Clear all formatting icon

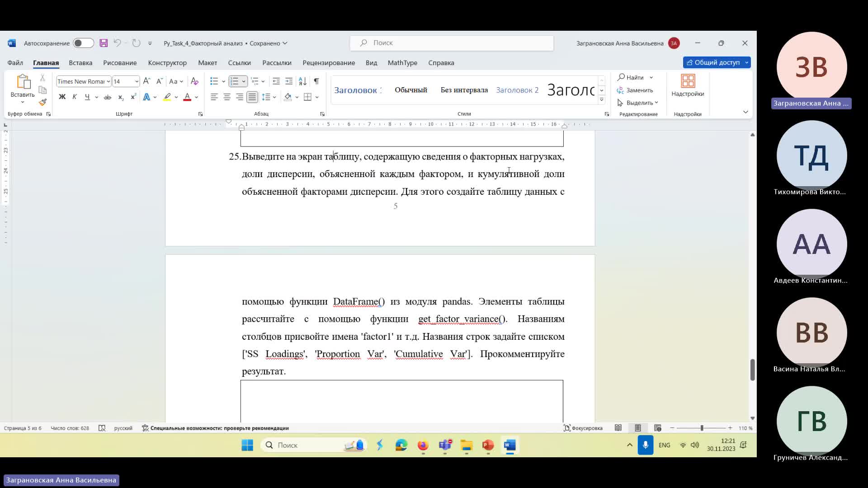pyautogui.click(x=194, y=81)
